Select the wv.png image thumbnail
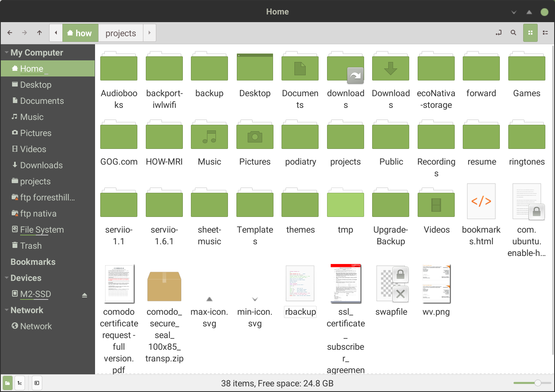555x392 pixels. [436, 283]
